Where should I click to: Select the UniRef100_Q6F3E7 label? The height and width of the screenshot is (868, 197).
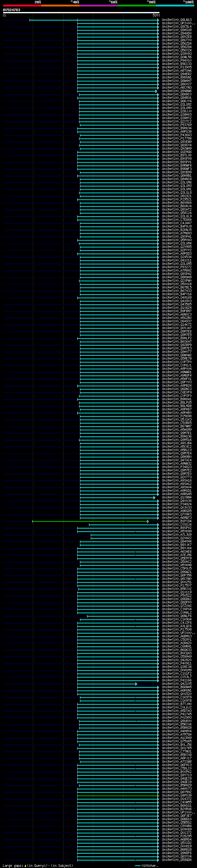177,816
